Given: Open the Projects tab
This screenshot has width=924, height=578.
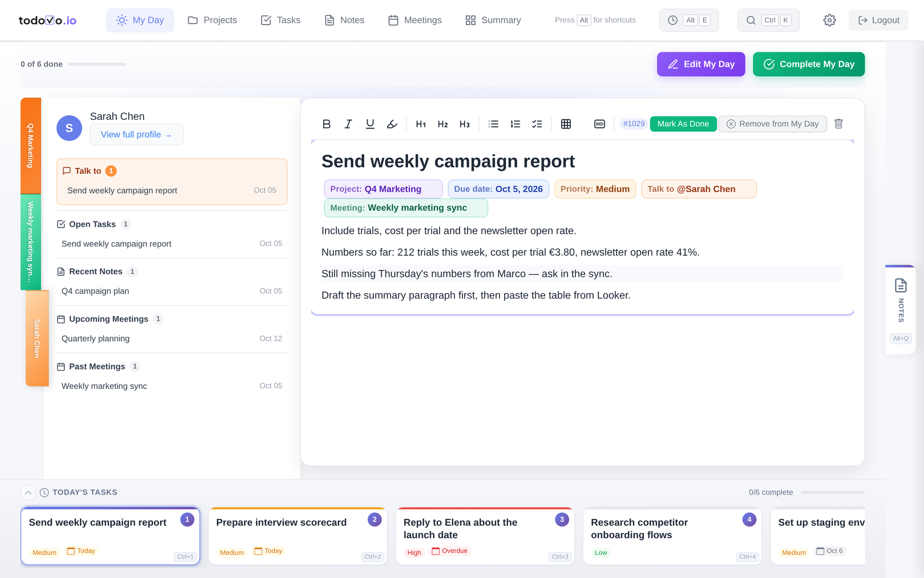Looking at the screenshot, I should 213,20.
